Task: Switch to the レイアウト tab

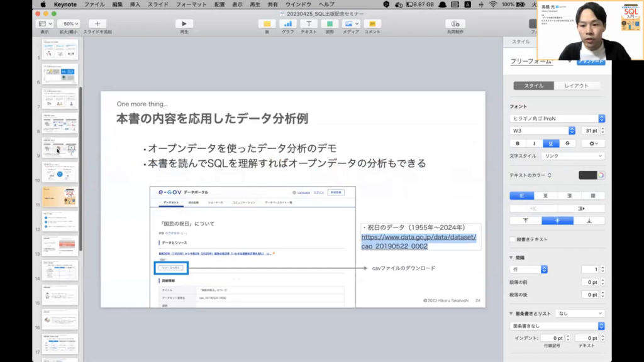Action: 576,85
